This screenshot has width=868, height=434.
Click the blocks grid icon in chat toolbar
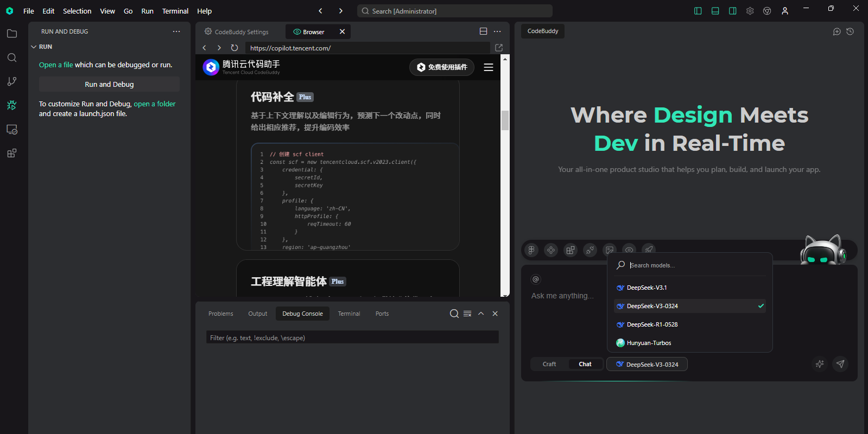click(x=571, y=250)
